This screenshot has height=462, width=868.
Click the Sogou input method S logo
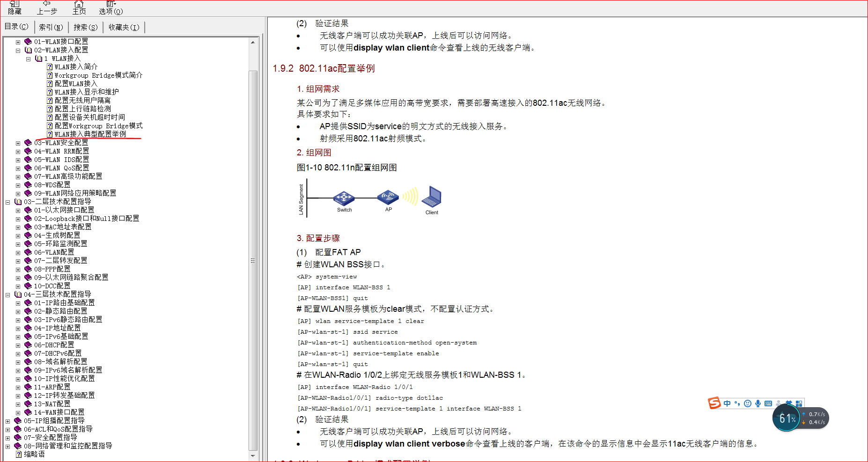click(x=714, y=403)
